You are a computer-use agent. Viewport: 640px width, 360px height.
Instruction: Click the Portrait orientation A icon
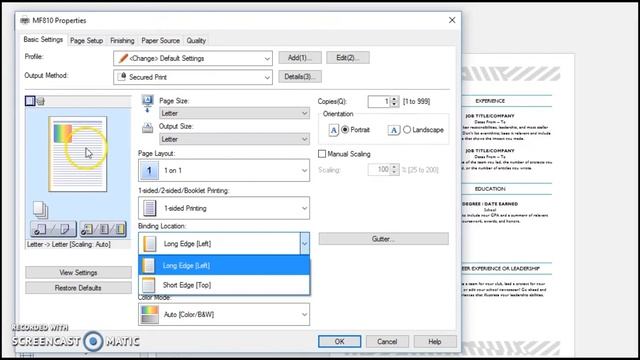click(x=333, y=130)
